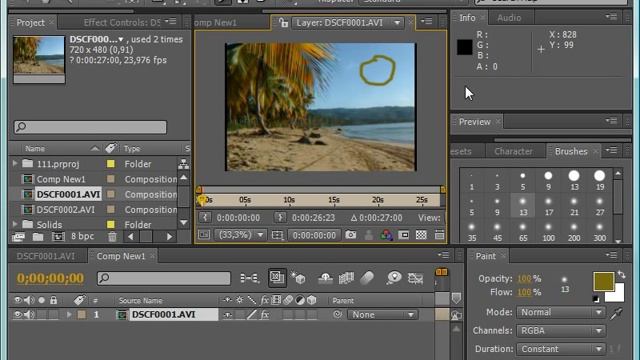Viewport: 640px width, 360px height.
Task: Open Parent dropdown set to None
Action: coord(383,315)
